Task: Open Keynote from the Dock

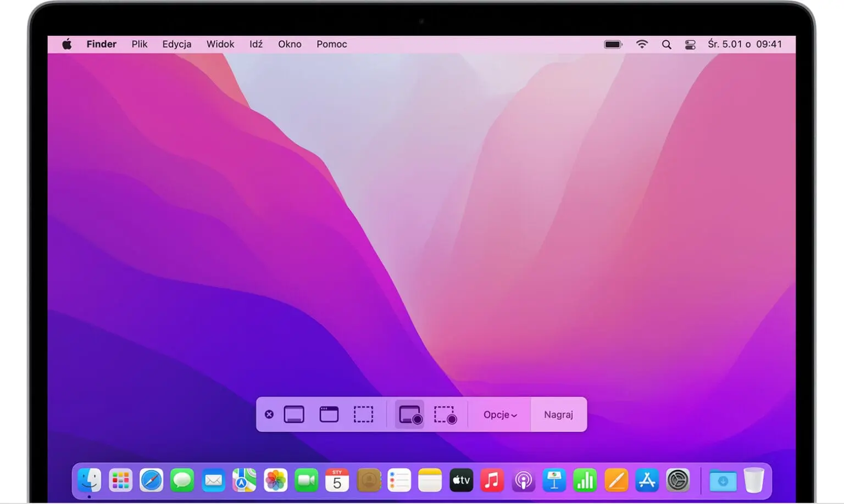Action: [554, 480]
